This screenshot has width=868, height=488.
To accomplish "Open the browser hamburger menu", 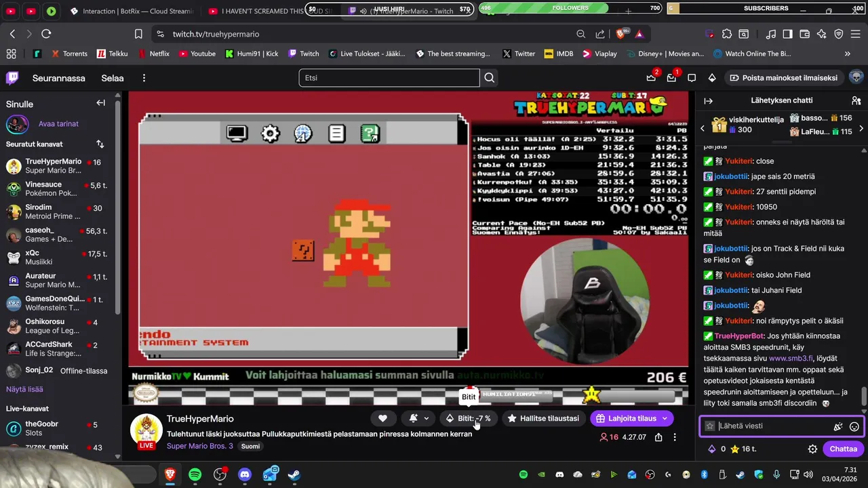I will tap(857, 34).
